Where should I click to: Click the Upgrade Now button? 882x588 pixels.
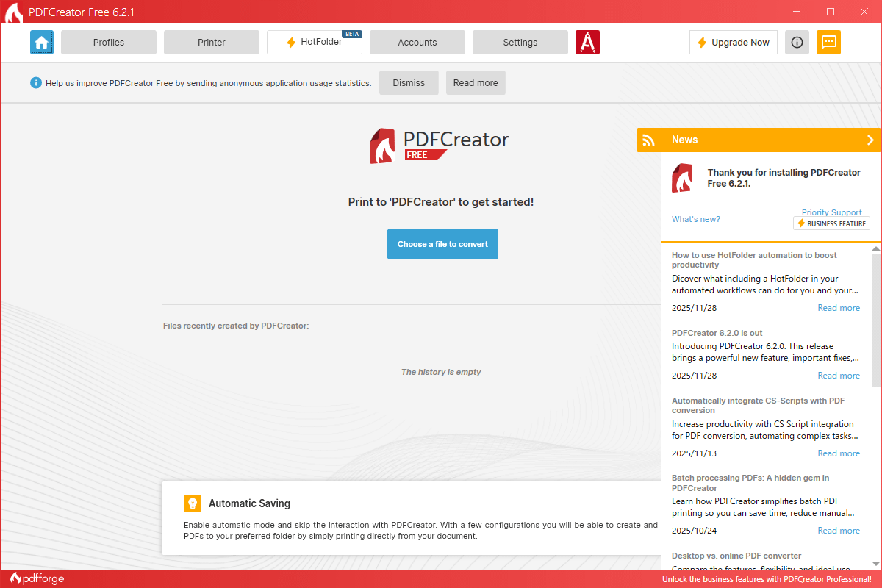tap(733, 43)
